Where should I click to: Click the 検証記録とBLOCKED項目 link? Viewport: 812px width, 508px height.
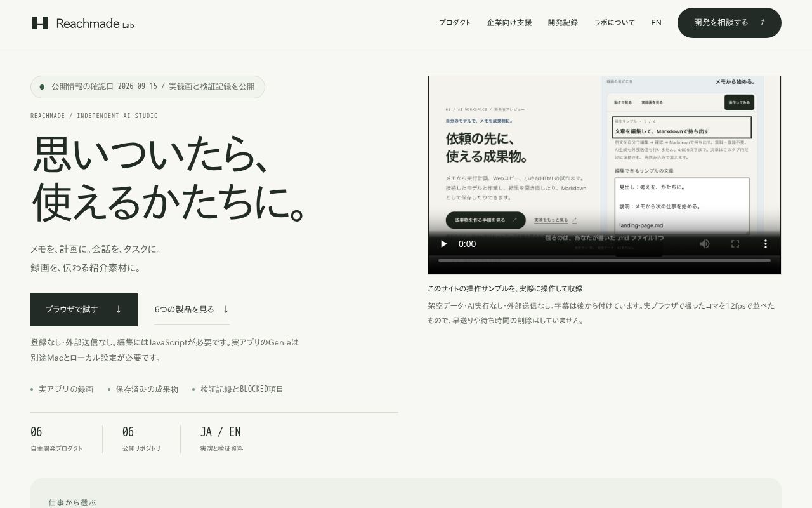(x=242, y=389)
